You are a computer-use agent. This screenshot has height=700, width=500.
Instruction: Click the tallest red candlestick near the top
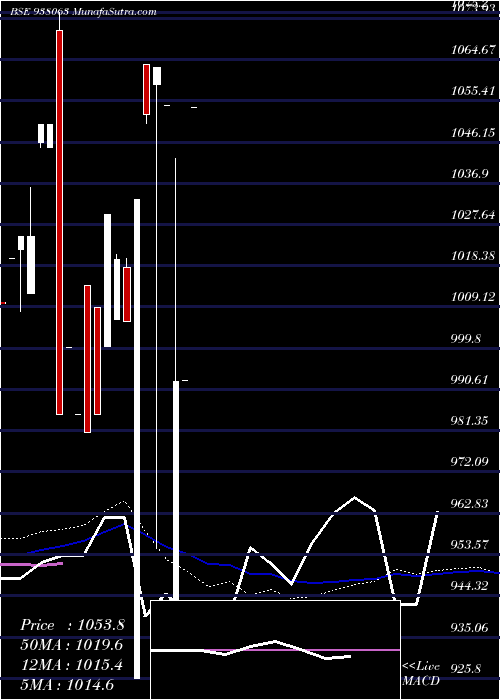coord(59,222)
